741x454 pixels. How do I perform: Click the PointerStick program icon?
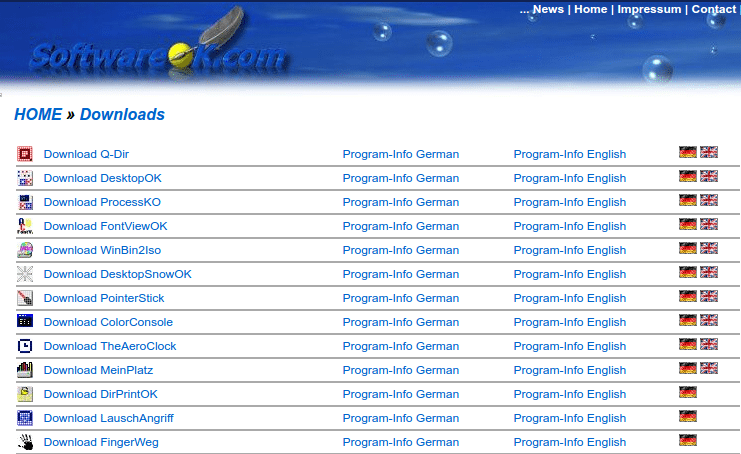coord(25,298)
